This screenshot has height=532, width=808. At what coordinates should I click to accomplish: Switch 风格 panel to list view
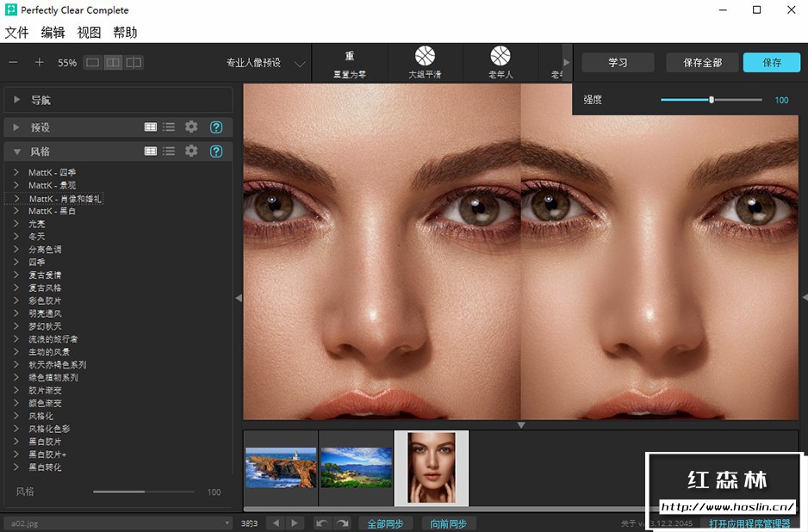[x=169, y=152]
